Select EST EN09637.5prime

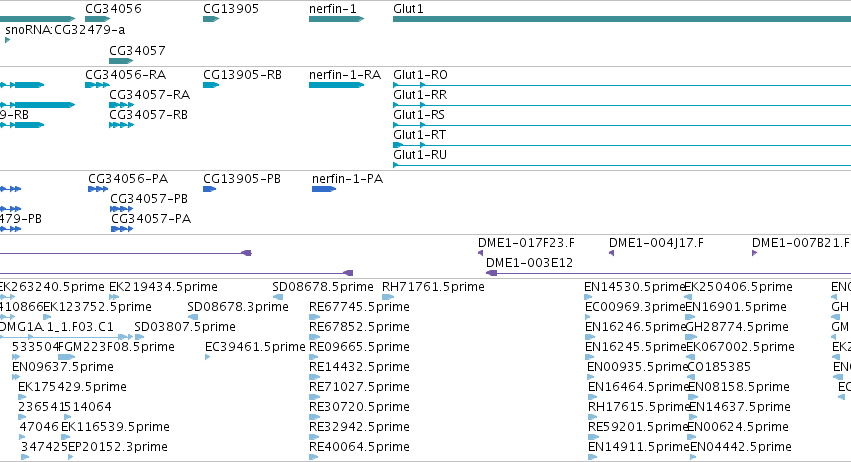[x=63, y=367]
